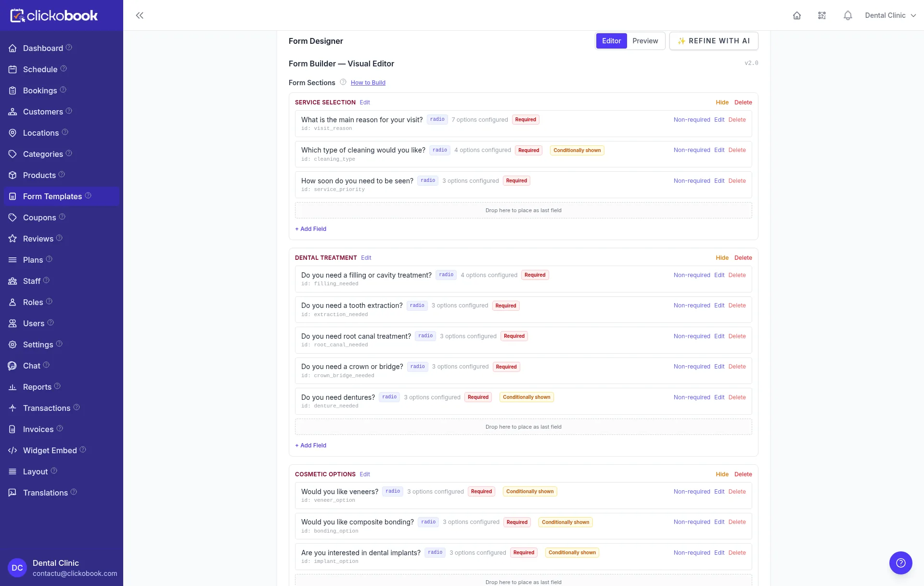
Task: Edit the root canal treatment field
Action: [719, 336]
